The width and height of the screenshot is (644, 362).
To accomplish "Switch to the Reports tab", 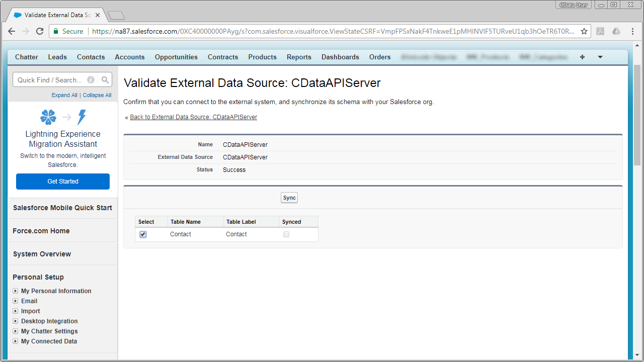I will [299, 57].
